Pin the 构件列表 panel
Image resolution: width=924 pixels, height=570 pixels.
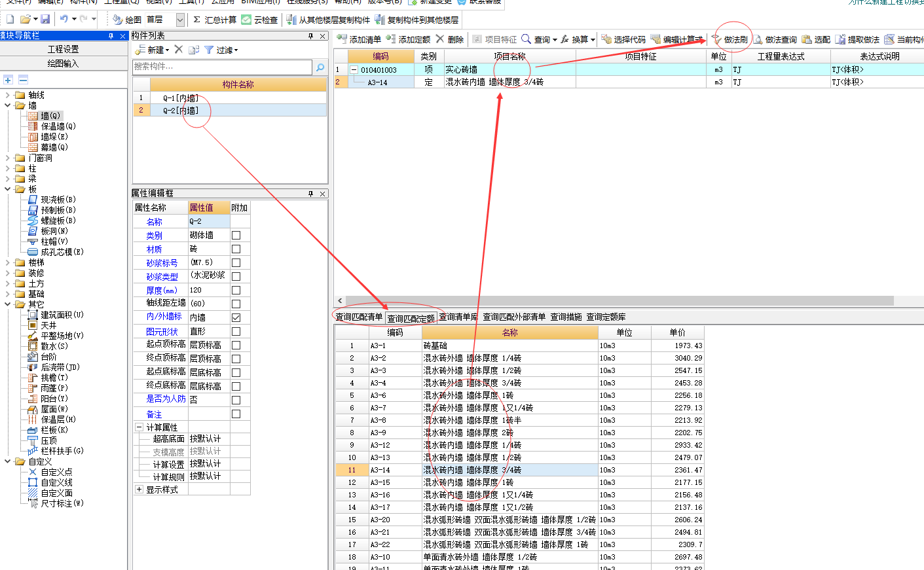pyautogui.click(x=311, y=36)
